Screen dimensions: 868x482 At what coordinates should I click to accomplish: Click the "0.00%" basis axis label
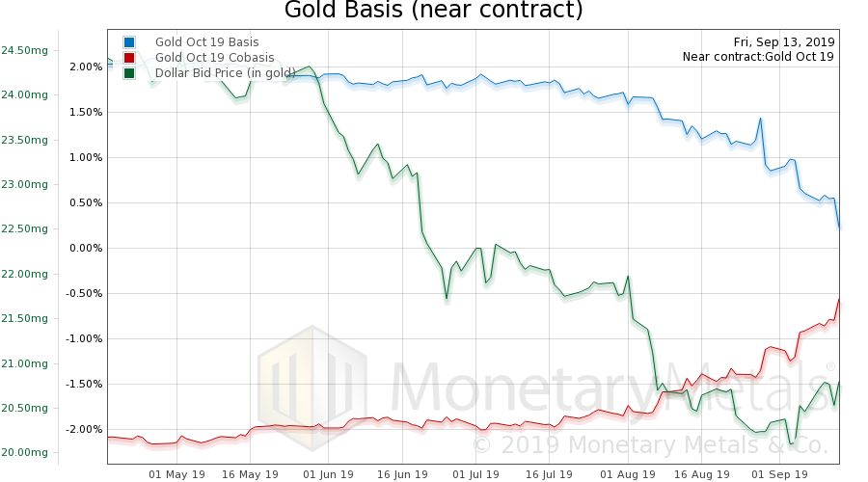[87, 248]
